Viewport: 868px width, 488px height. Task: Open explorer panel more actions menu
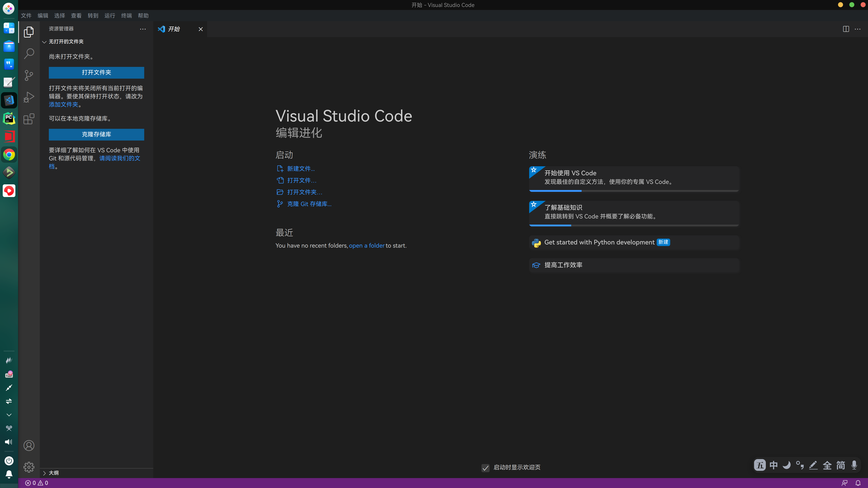(143, 29)
